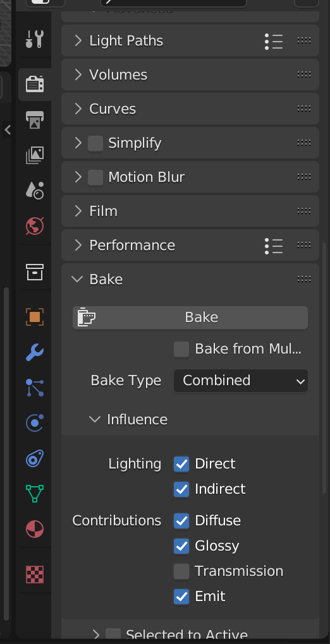Click the Light Paths panel drag handle
330x644 pixels.
(x=303, y=40)
